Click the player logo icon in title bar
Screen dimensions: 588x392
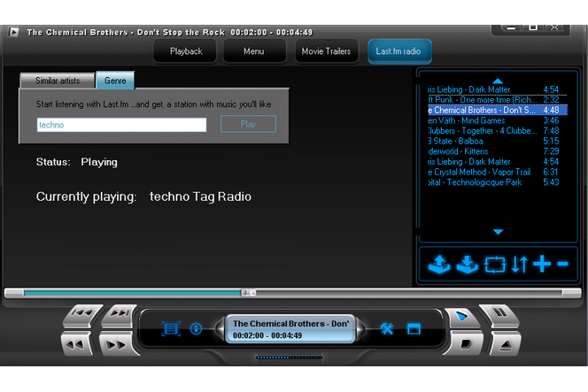[13, 32]
